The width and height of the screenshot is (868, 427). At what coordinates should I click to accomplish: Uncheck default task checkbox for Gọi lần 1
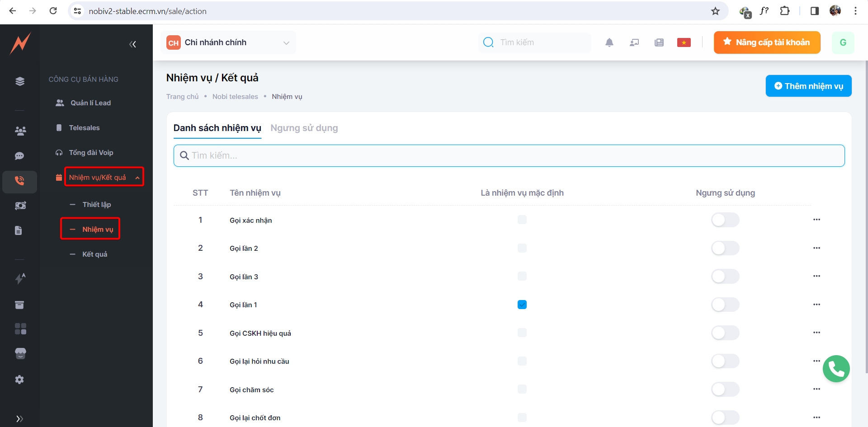tap(522, 305)
